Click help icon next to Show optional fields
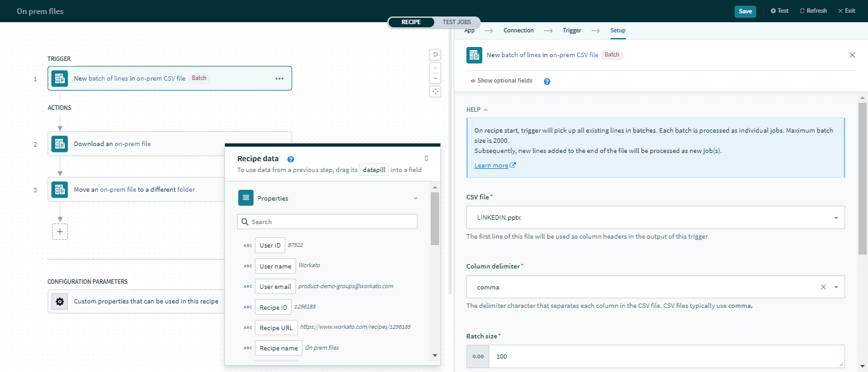 pyautogui.click(x=547, y=81)
